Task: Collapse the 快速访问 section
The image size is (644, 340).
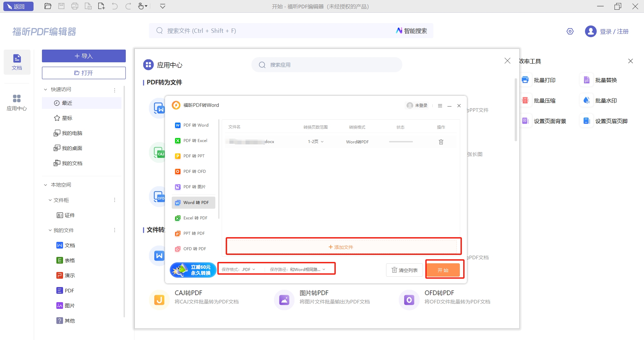Action: pyautogui.click(x=46, y=89)
